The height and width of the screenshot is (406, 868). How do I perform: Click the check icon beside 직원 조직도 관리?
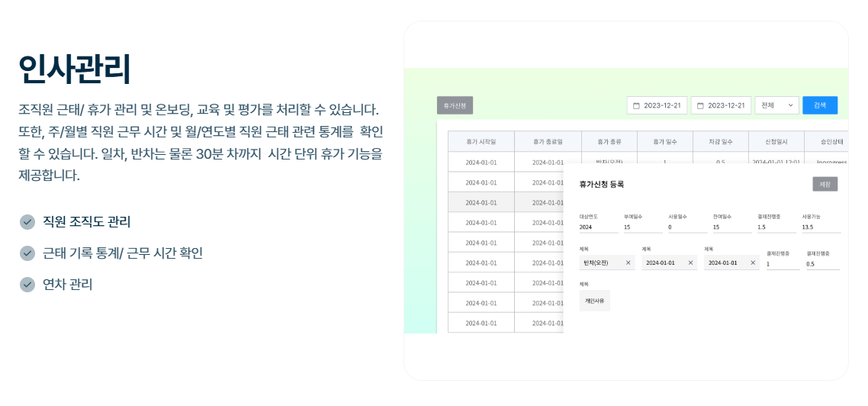point(27,222)
